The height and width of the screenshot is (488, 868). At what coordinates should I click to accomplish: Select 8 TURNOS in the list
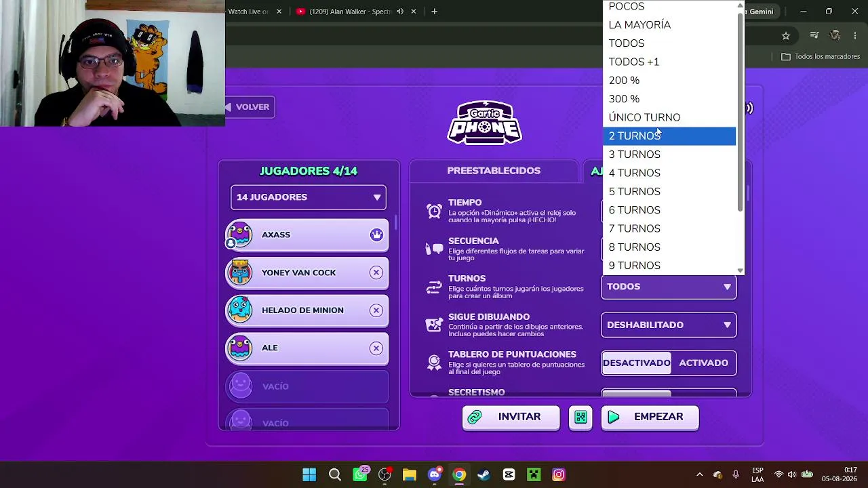[x=669, y=247]
